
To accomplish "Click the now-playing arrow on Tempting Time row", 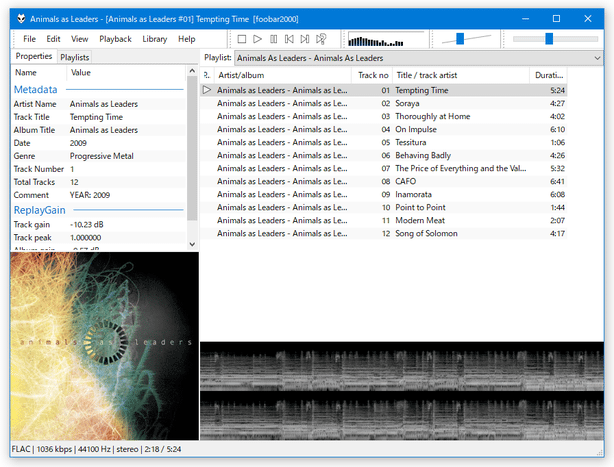I will [207, 90].
